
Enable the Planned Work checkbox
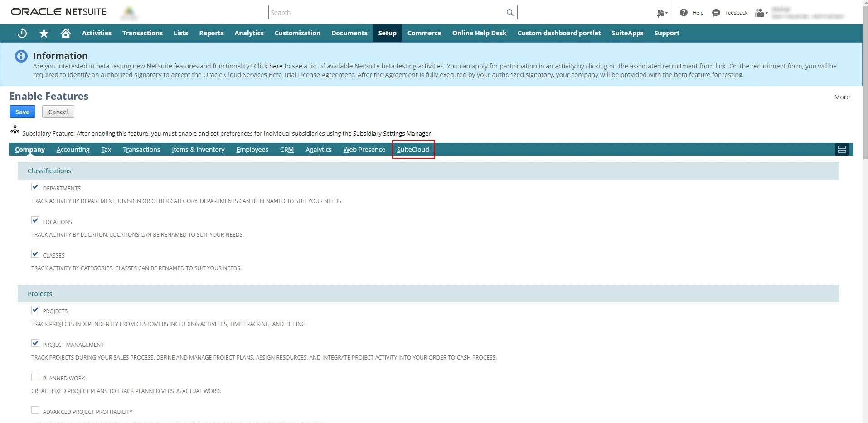35,377
